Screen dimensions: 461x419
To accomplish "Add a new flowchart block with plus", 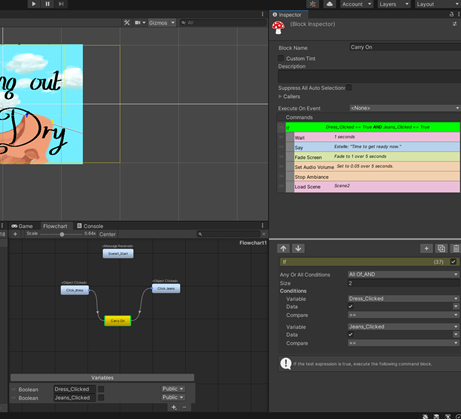I will (x=15, y=234).
